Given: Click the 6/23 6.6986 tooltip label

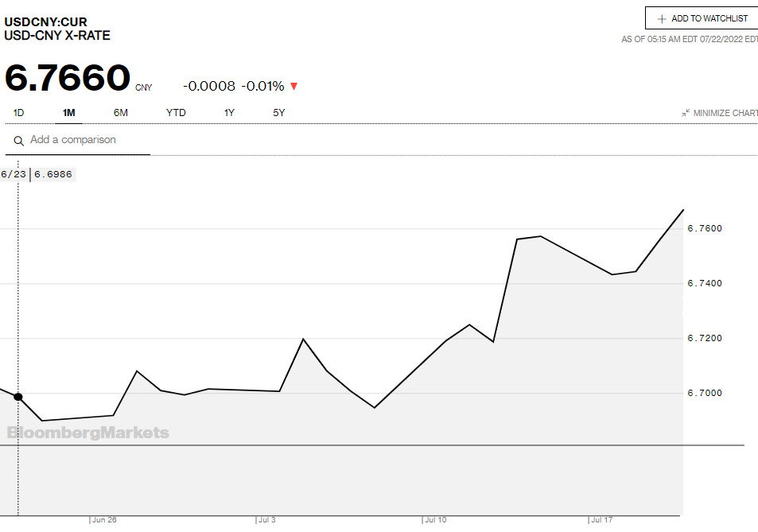Looking at the screenshot, I should 38,174.
